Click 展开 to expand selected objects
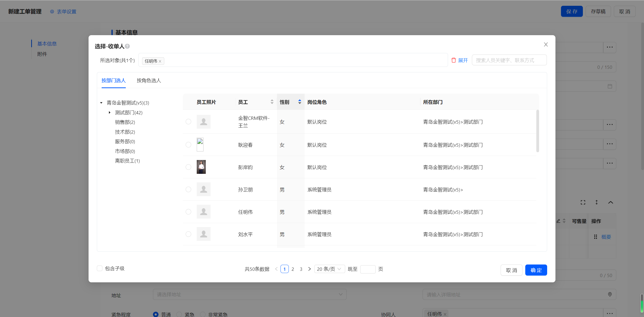Image resolution: width=644 pixels, height=317 pixels. [463, 60]
